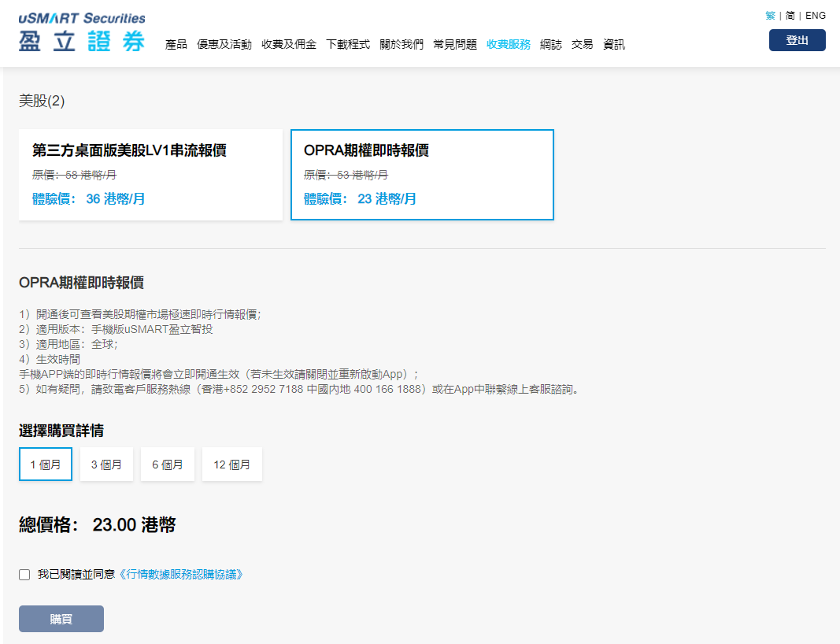Screen dimensions: 840x644
Task: Switch language to 简 Simplified Chinese
Action: [x=790, y=16]
